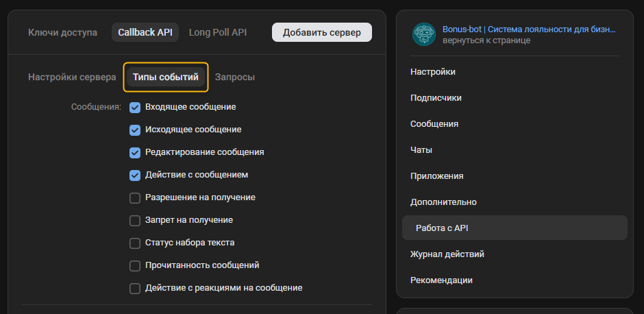
Task: Click the Добавить сервер button
Action: [321, 32]
